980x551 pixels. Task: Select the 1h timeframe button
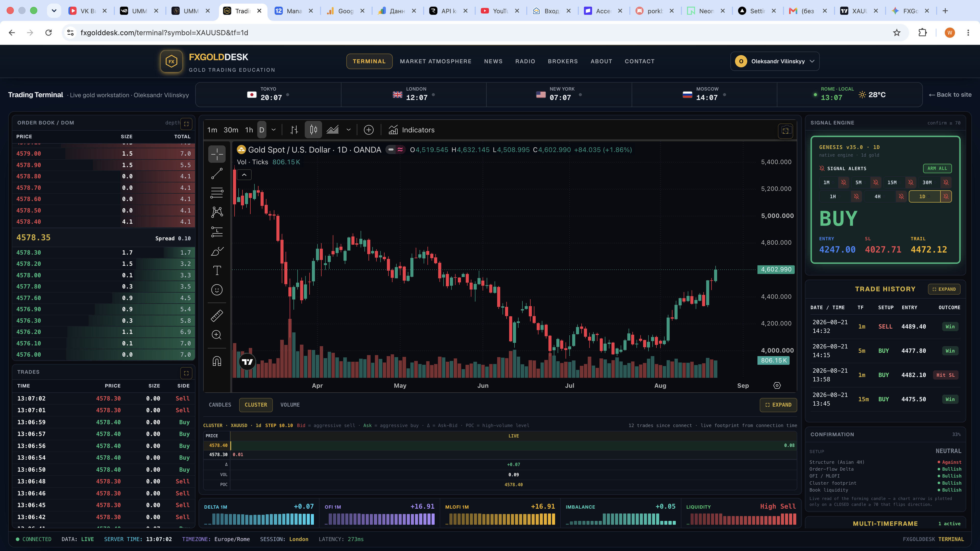(x=249, y=130)
